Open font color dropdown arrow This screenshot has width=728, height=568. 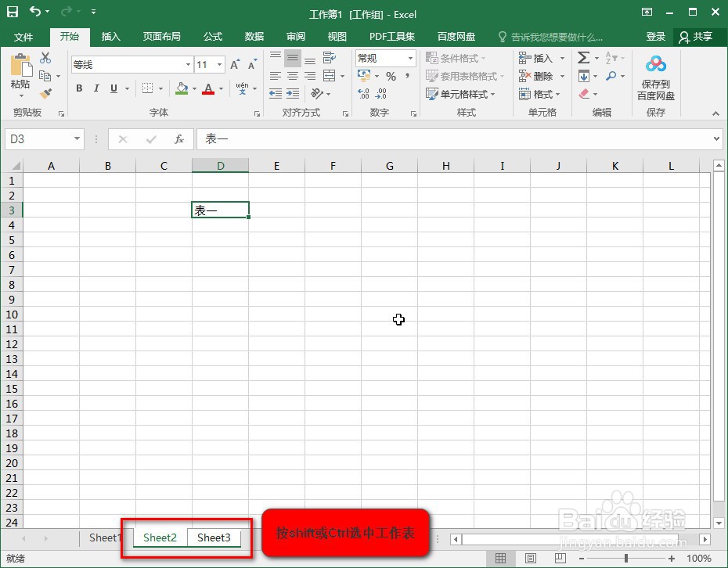221,88
